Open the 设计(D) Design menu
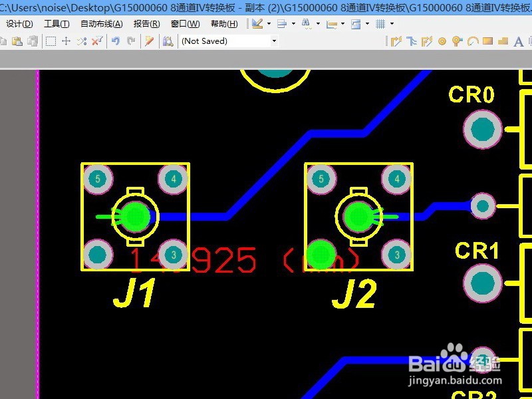 pos(19,24)
